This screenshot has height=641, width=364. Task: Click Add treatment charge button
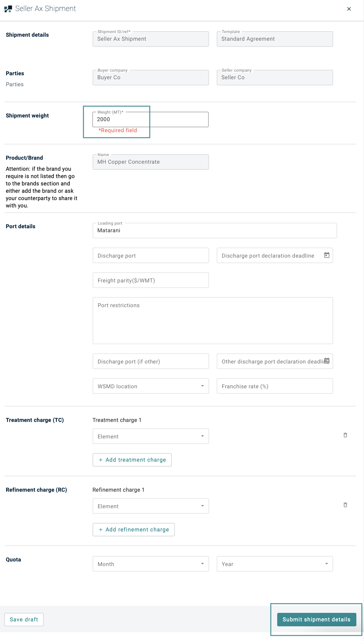[132, 460]
